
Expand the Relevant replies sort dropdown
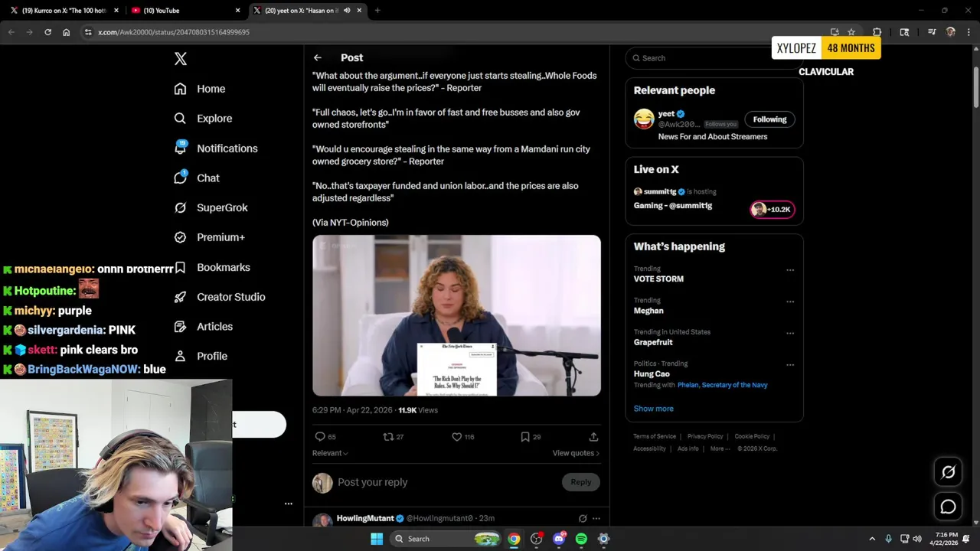[x=330, y=453]
